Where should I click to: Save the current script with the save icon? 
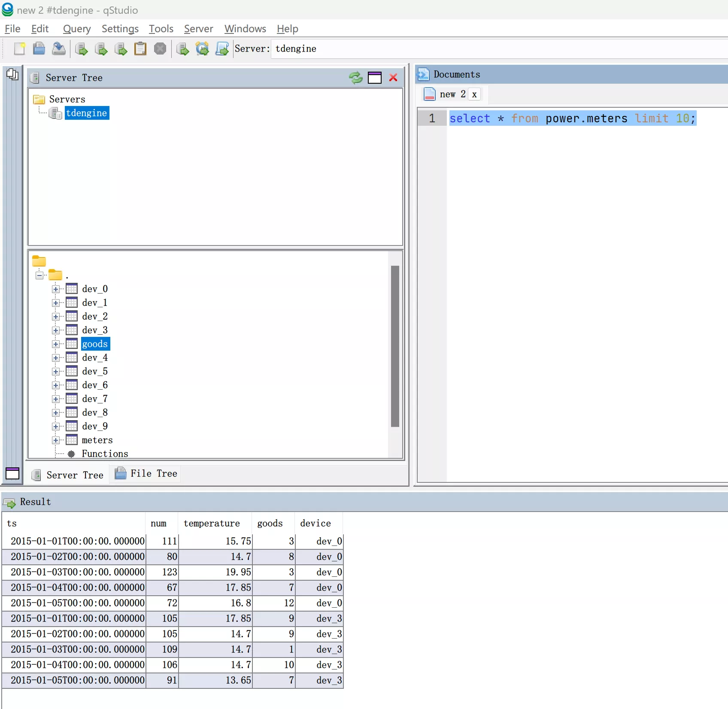[59, 48]
